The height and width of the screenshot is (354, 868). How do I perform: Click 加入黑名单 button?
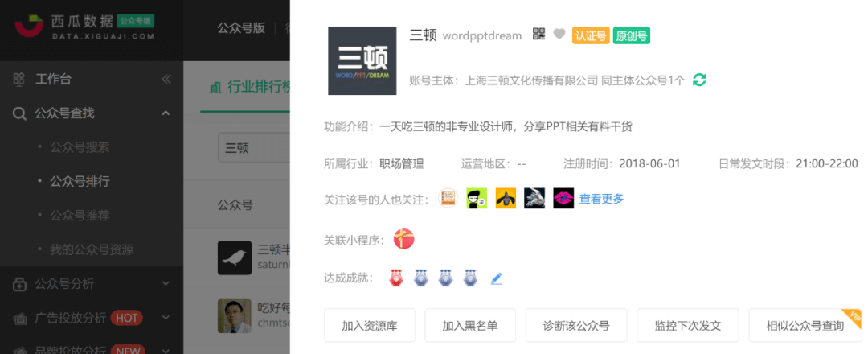click(x=470, y=325)
